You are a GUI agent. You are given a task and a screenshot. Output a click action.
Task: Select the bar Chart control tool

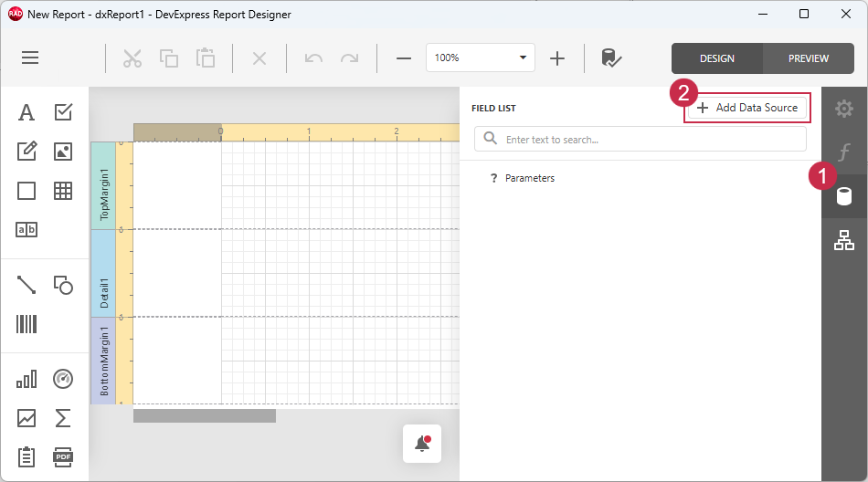pyautogui.click(x=26, y=379)
